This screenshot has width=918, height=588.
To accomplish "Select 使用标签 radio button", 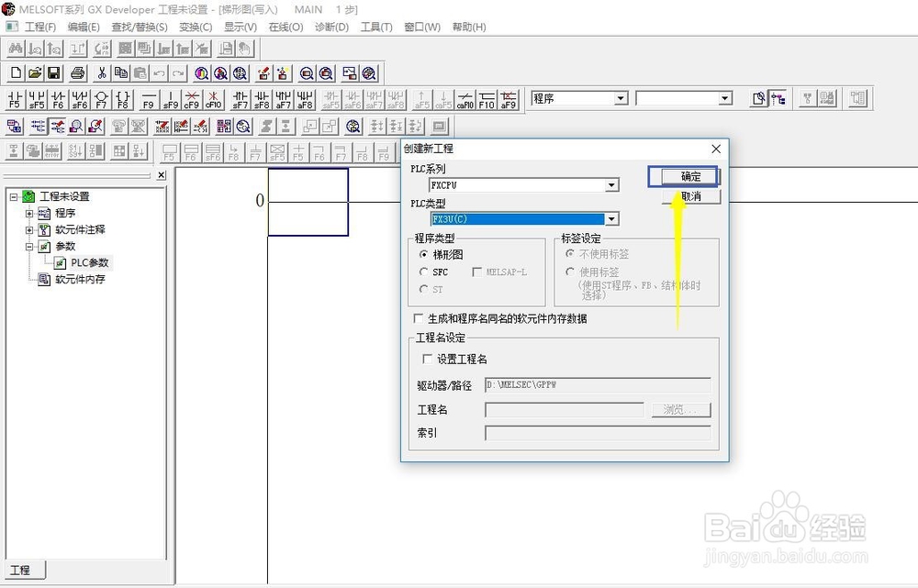I will [x=570, y=272].
